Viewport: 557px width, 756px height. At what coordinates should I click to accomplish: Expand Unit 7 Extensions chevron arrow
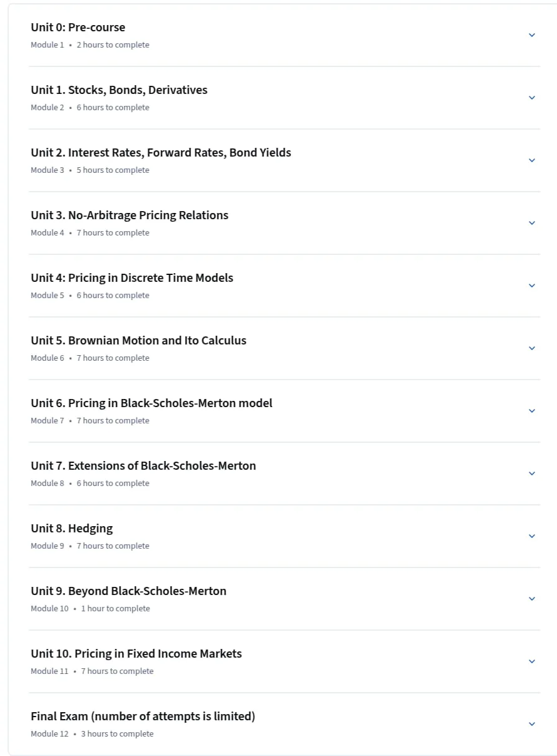point(532,474)
